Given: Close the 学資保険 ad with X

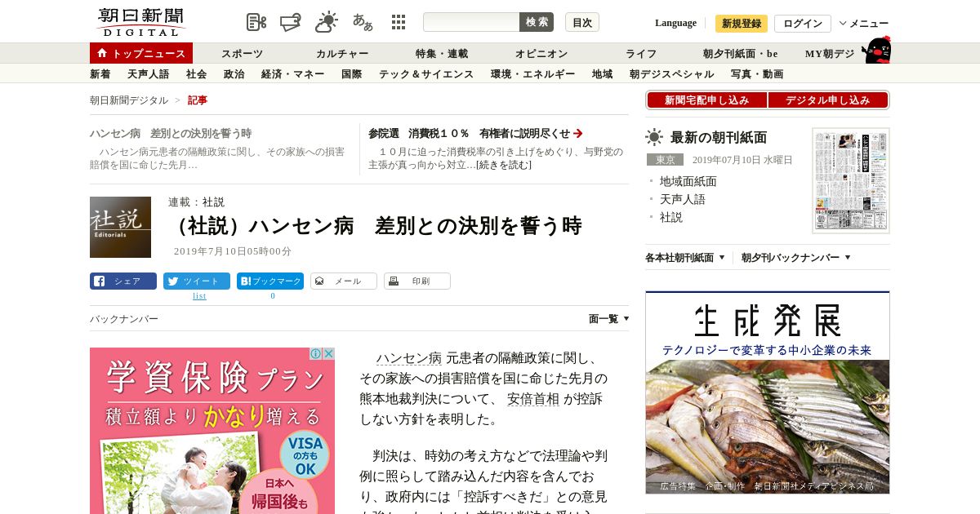Looking at the screenshot, I should pos(328,354).
